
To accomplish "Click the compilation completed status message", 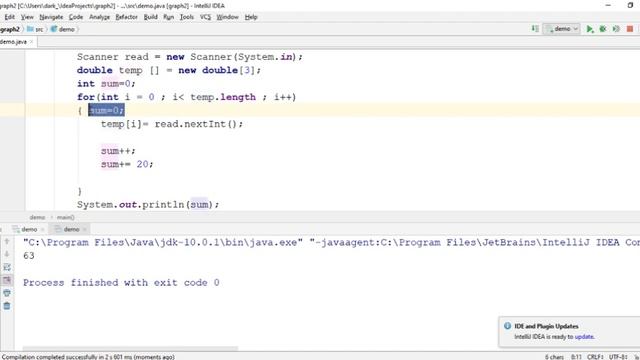I will pos(88,357).
